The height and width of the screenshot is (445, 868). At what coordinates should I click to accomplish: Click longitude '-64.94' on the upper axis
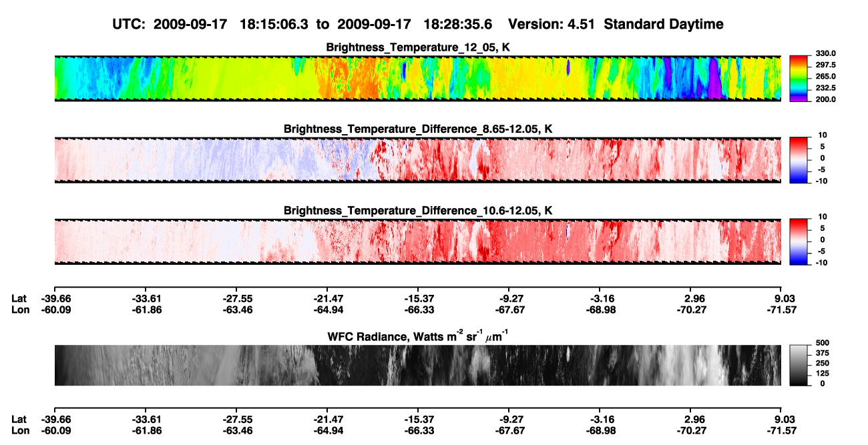327,310
